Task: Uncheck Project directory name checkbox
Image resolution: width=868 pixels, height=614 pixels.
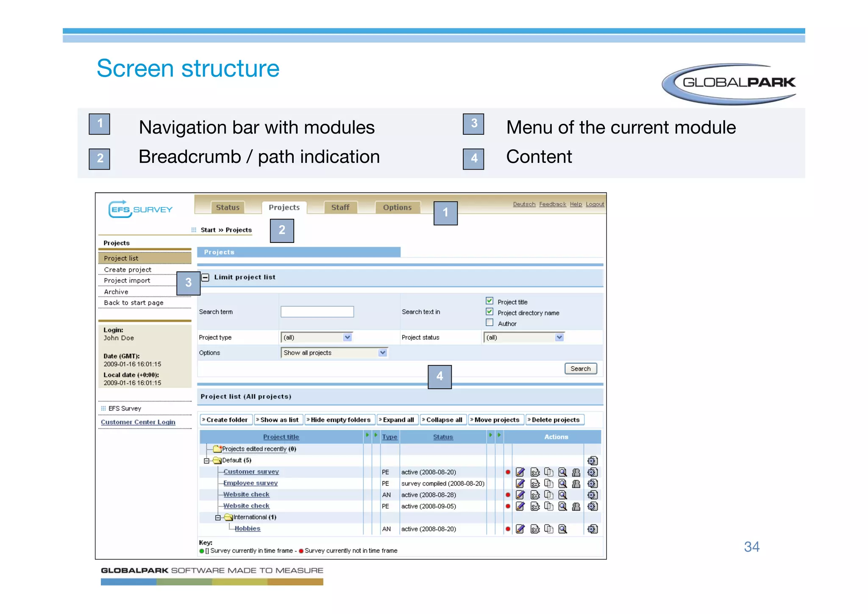Action: tap(490, 312)
